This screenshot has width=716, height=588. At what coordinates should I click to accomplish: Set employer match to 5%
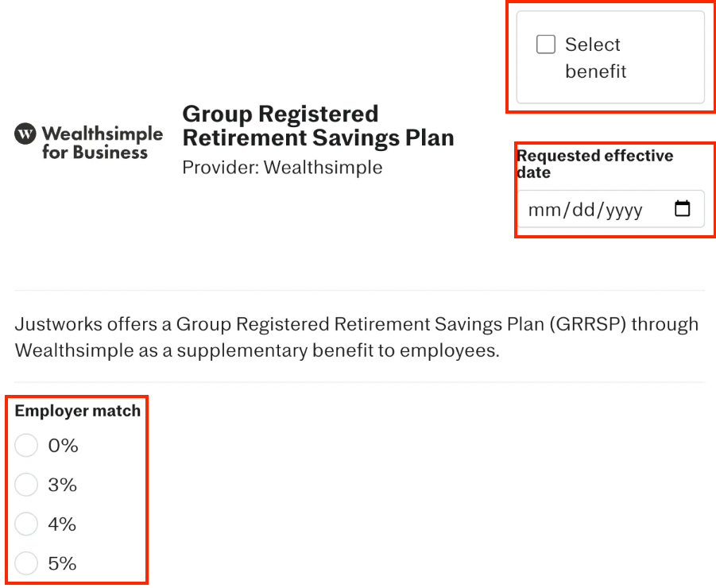[26, 563]
